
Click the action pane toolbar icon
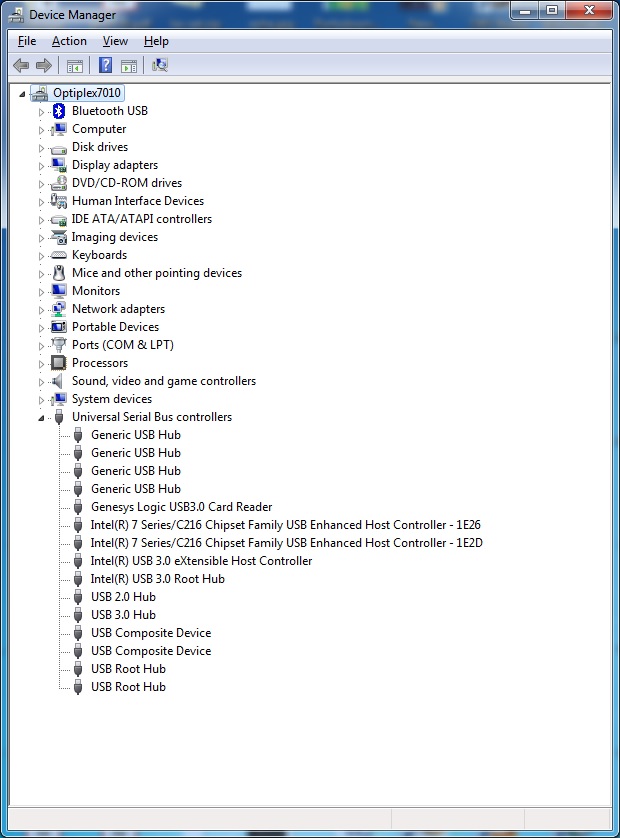point(129,66)
